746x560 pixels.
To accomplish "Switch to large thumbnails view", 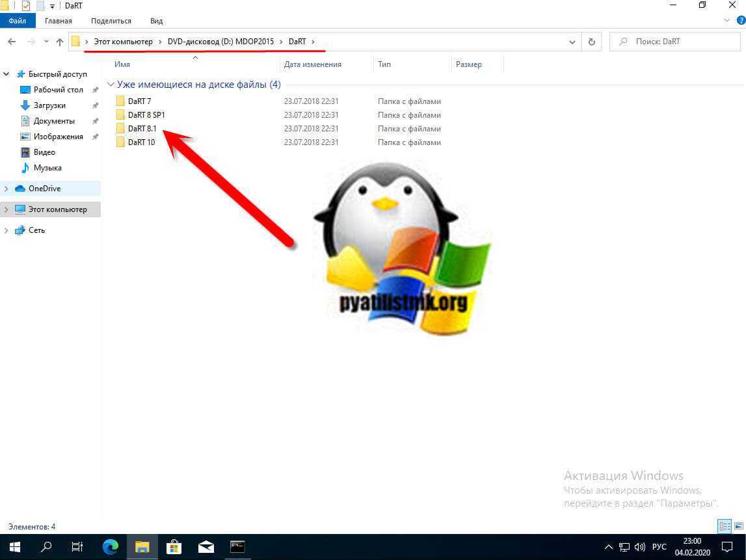I will coord(738,526).
